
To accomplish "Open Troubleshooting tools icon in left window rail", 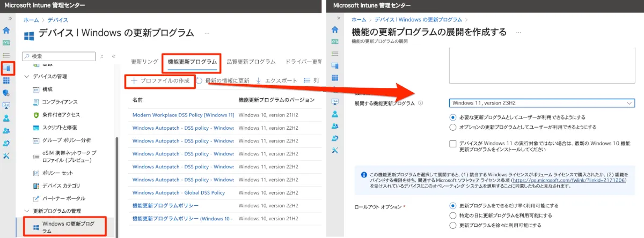I will coord(6,155).
